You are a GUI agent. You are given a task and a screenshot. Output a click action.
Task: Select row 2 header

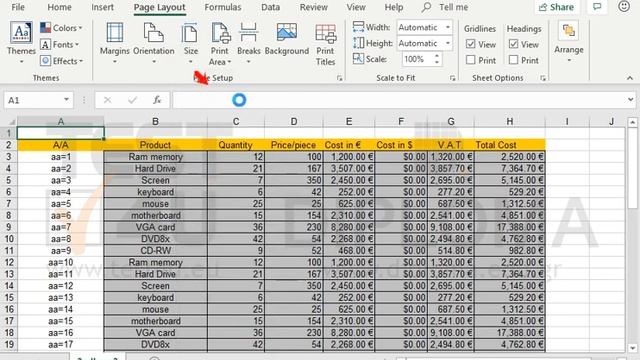(x=9, y=145)
